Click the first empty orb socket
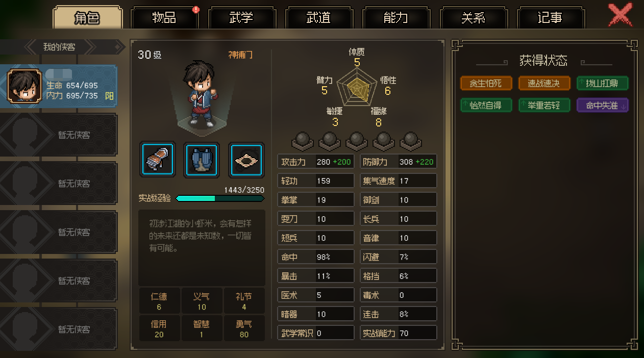The height and width of the screenshot is (358, 644). (x=303, y=142)
